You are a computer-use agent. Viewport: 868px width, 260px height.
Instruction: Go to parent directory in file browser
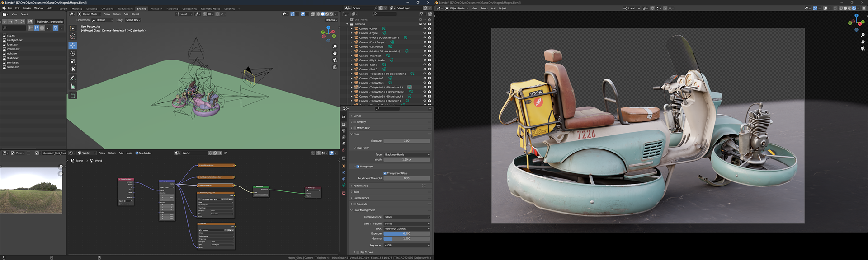tap(16, 22)
